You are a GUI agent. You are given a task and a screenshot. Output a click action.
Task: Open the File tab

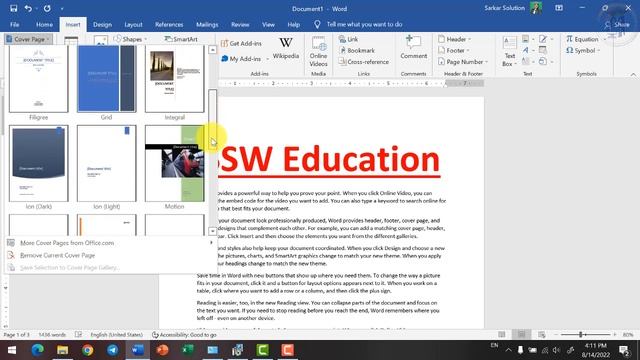click(15, 24)
